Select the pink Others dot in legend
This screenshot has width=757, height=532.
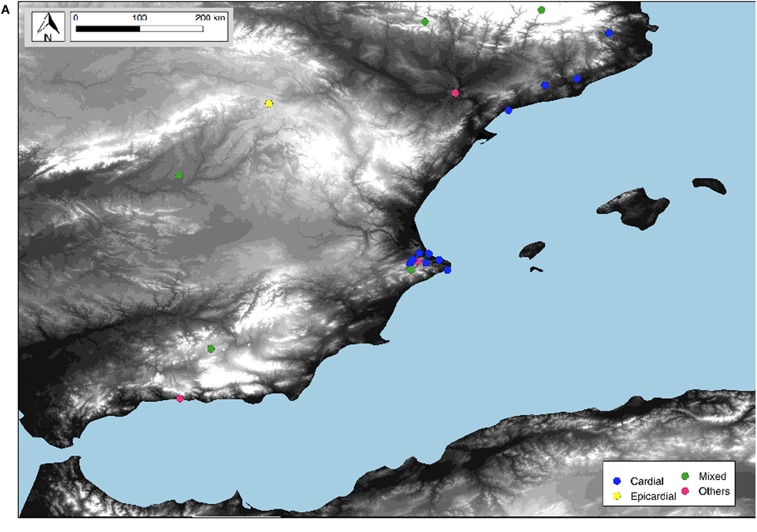coord(685,491)
